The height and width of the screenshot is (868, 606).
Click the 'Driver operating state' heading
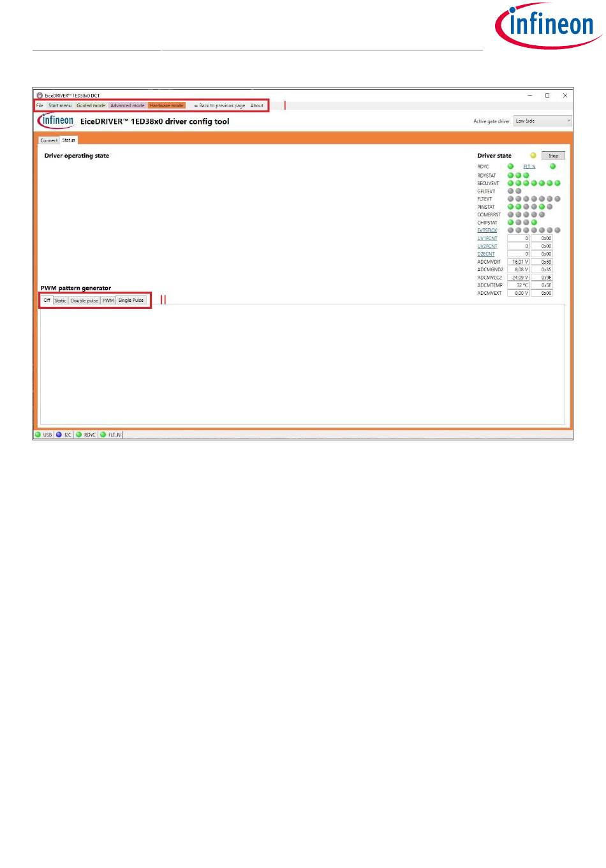click(x=77, y=156)
